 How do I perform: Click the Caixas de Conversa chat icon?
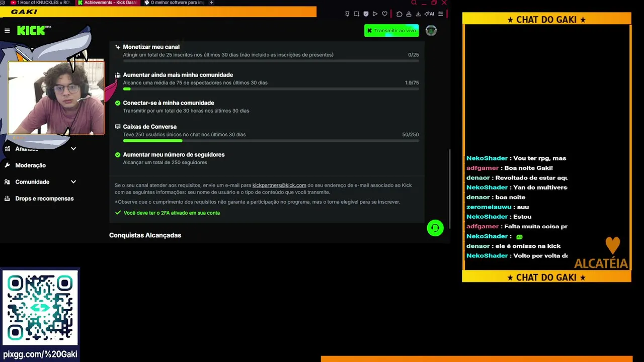[x=118, y=127]
